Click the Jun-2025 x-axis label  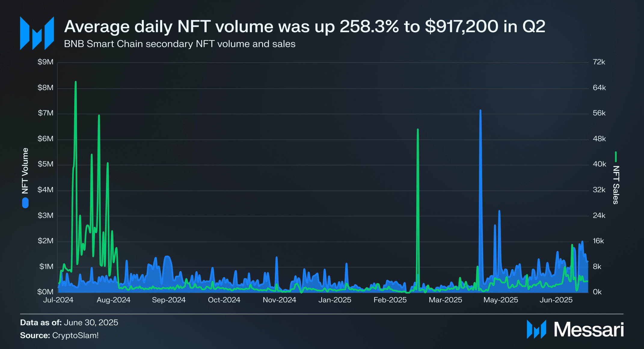[x=556, y=300]
